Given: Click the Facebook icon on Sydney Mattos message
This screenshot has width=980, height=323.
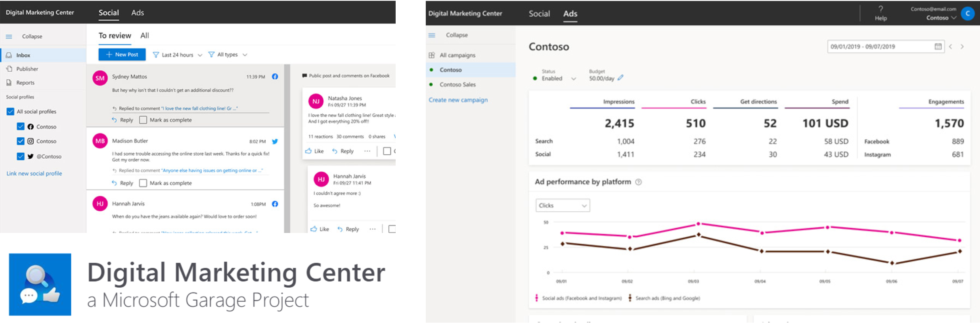Looking at the screenshot, I should coord(275,77).
